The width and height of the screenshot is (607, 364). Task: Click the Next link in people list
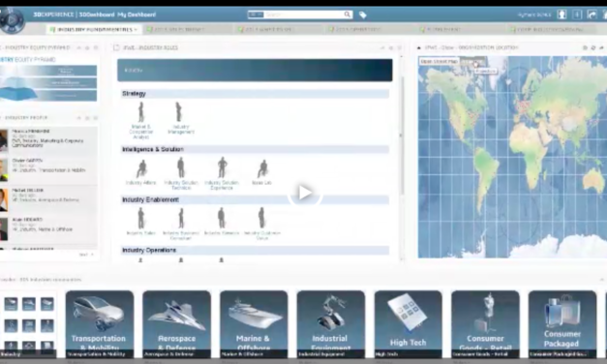[85, 255]
